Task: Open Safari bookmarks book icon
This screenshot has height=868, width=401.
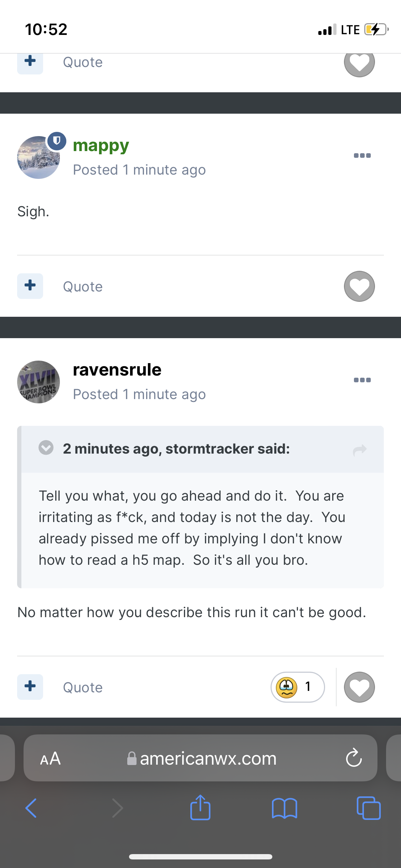Action: click(284, 808)
